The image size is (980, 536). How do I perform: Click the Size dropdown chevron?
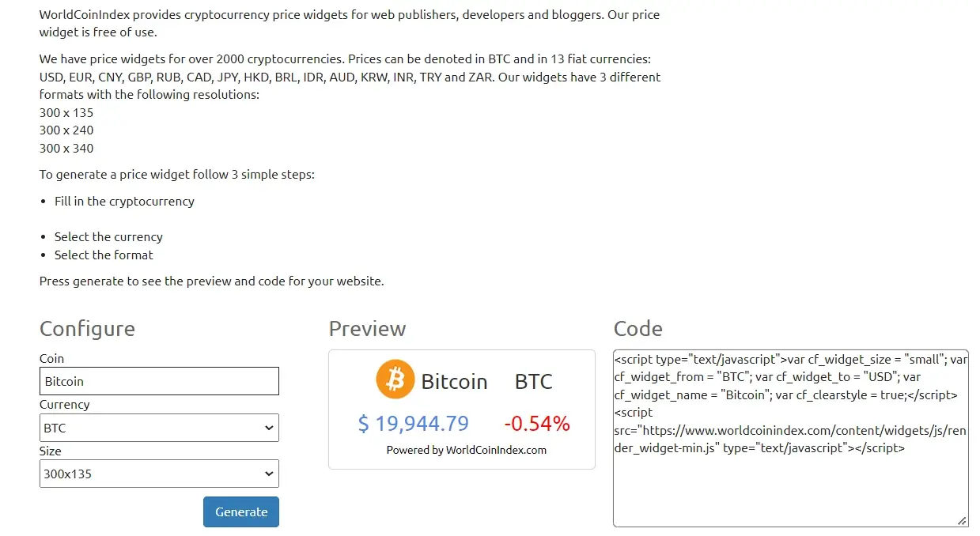click(269, 474)
